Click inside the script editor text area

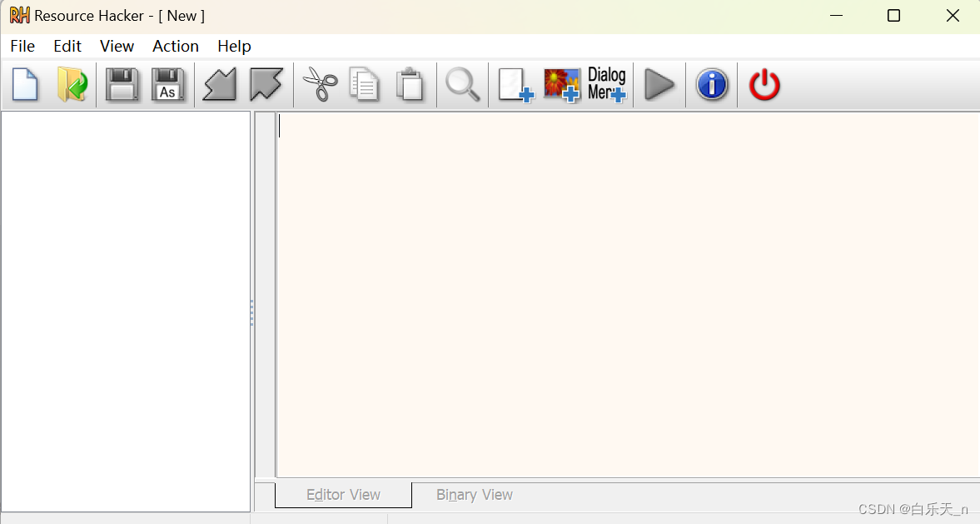coord(628,295)
